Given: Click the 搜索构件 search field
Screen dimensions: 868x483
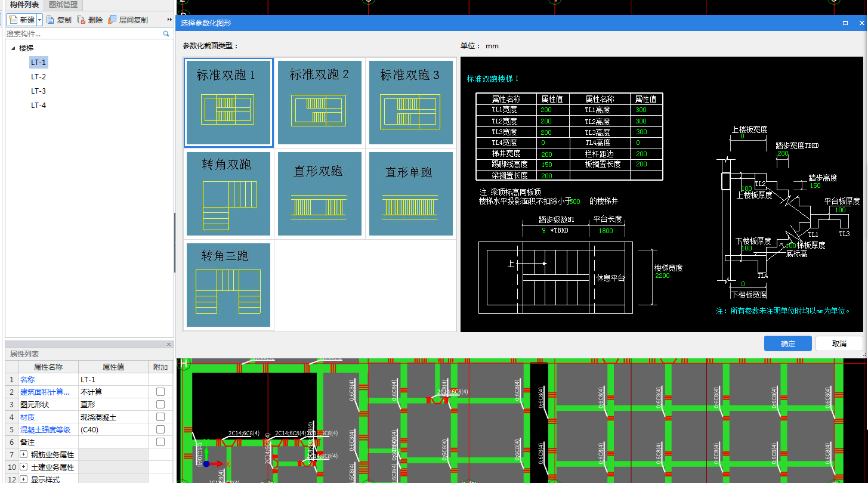Looking at the screenshot, I should (84, 34).
